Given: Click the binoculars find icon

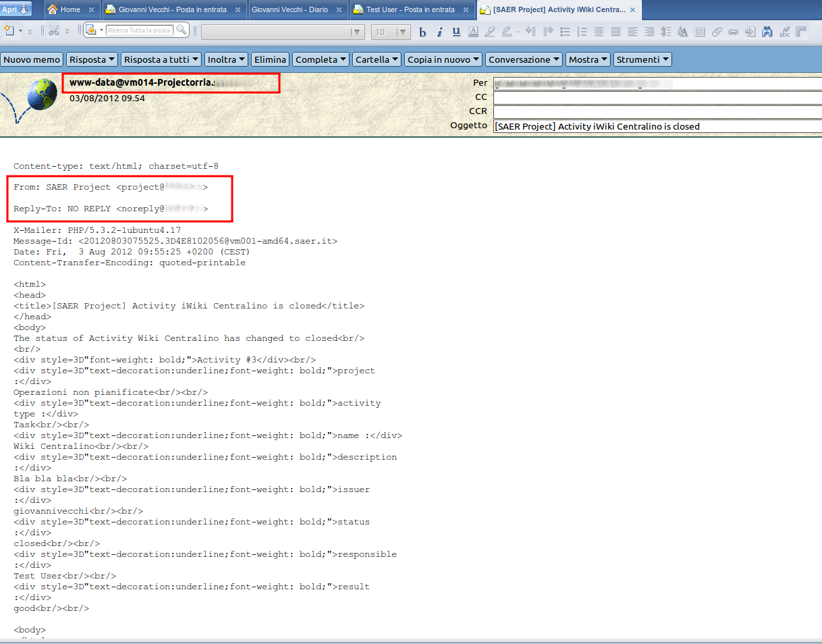Looking at the screenshot, I should click(x=767, y=32).
